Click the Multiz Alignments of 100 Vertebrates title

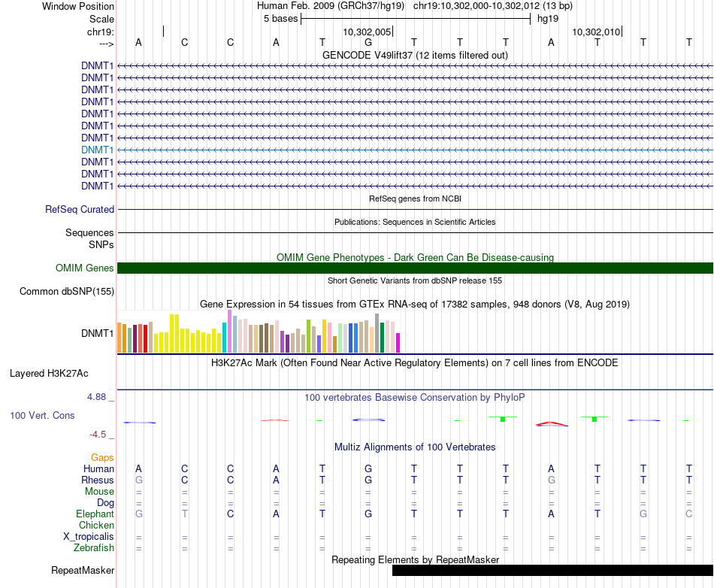(415, 447)
